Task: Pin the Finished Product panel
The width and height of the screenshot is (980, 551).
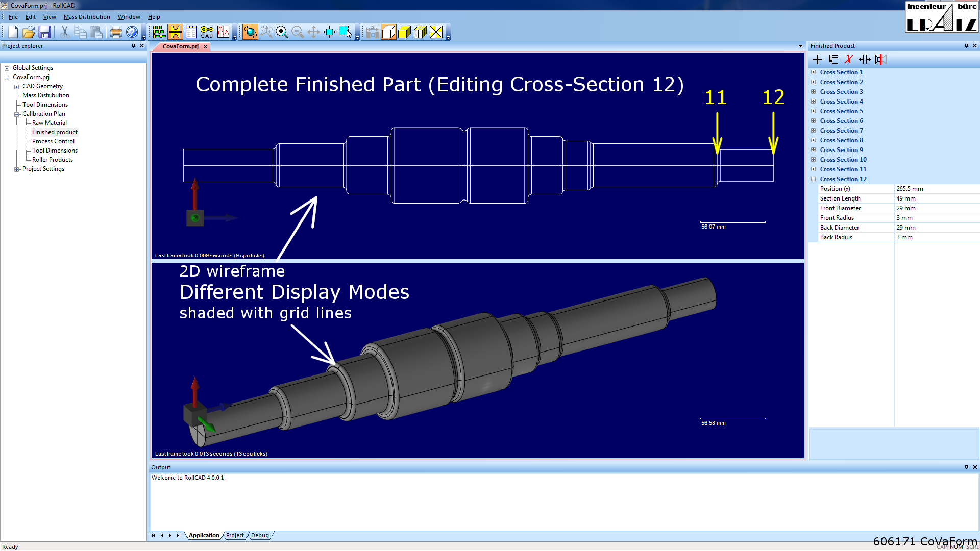Action: coord(966,46)
